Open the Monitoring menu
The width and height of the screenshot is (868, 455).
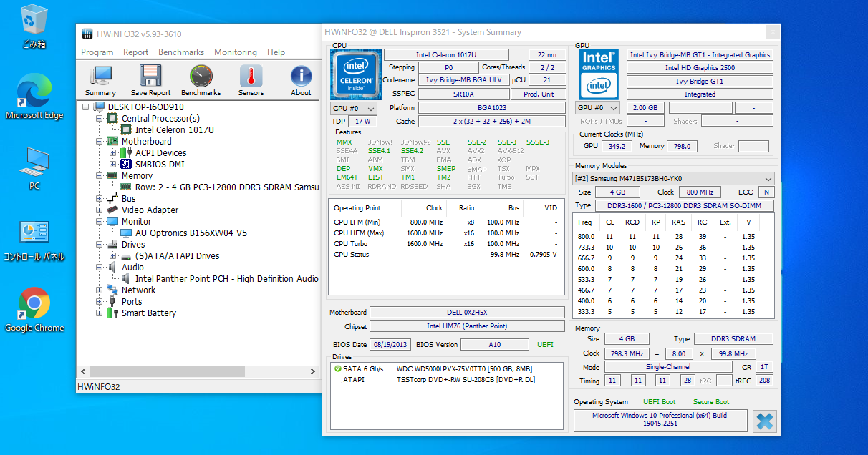click(x=235, y=52)
